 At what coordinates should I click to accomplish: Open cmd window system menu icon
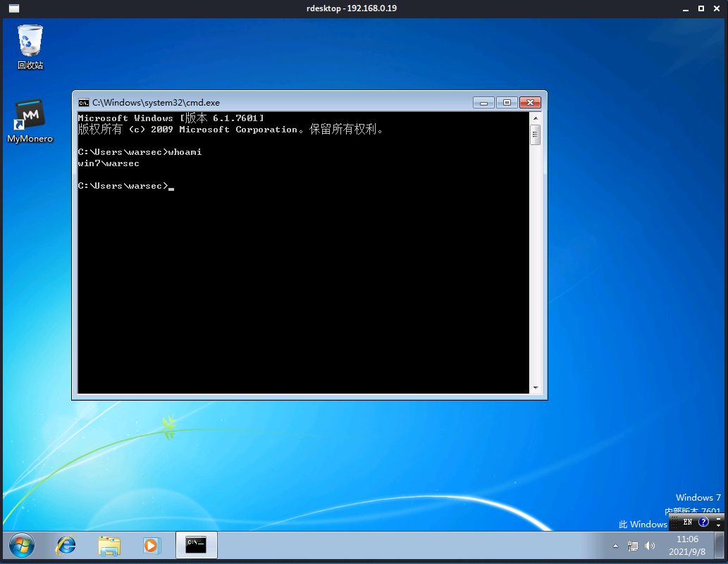point(84,103)
